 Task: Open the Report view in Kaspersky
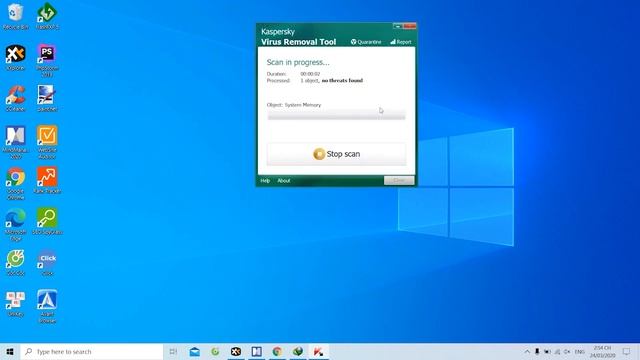pos(401,42)
